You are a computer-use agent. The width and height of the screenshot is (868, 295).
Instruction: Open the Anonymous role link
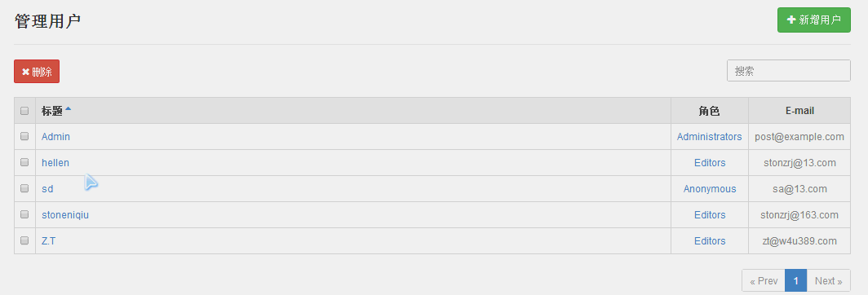tap(710, 189)
